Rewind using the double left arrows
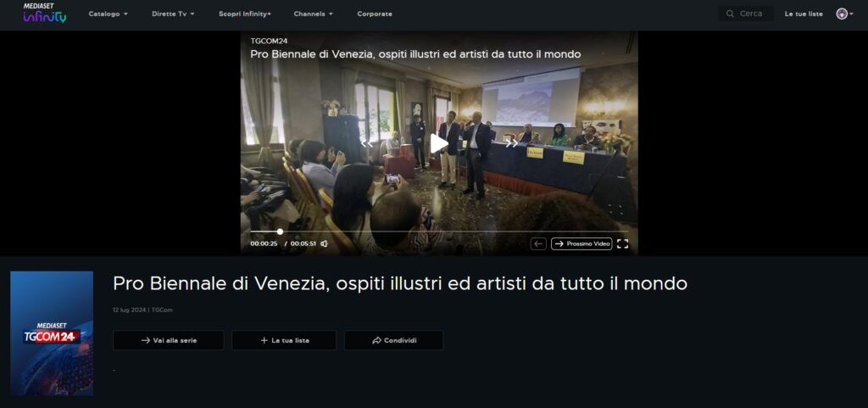The image size is (868, 408). [366, 144]
